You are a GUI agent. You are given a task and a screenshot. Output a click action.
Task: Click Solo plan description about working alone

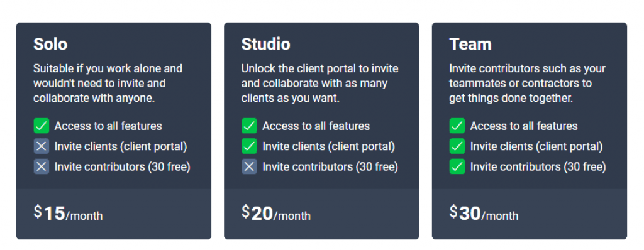pos(108,84)
